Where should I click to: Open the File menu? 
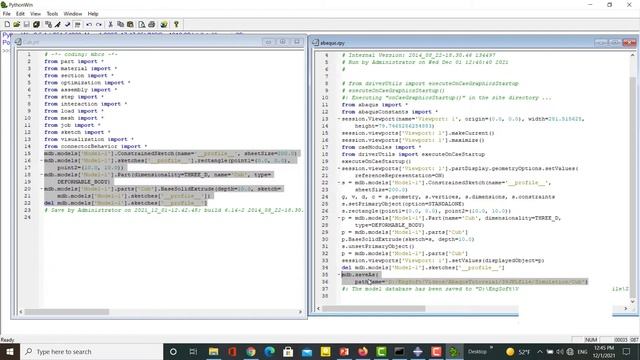click(x=7, y=13)
